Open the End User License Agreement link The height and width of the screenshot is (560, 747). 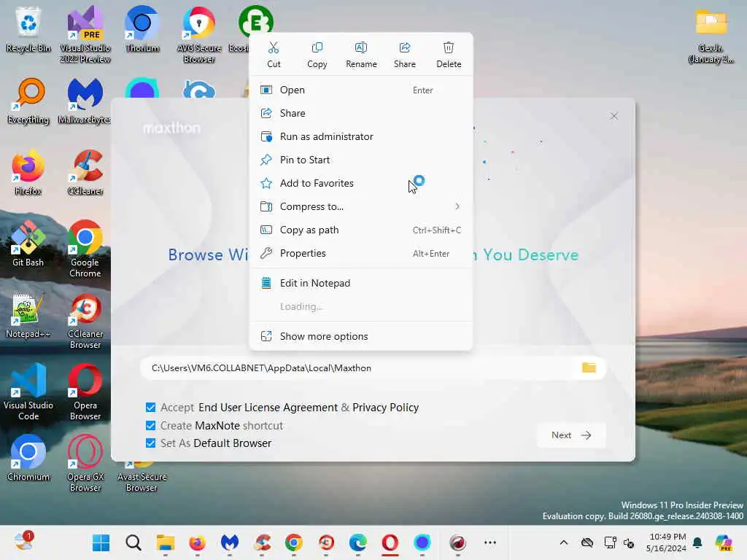click(x=268, y=408)
